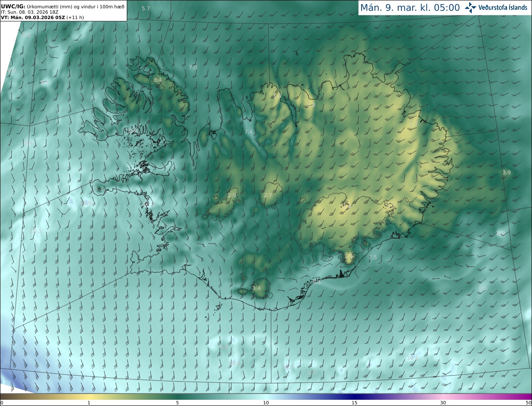Click the Veðurstofa Íslands logo icon
Screen dimensions: 532x406
(471, 7)
